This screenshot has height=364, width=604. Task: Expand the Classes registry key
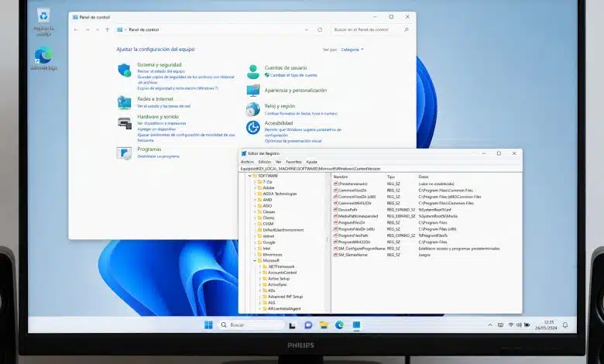point(255,212)
